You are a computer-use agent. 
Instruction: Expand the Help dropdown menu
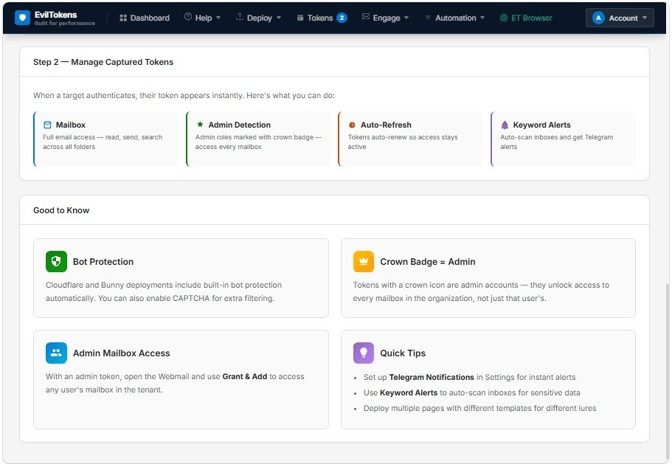202,18
